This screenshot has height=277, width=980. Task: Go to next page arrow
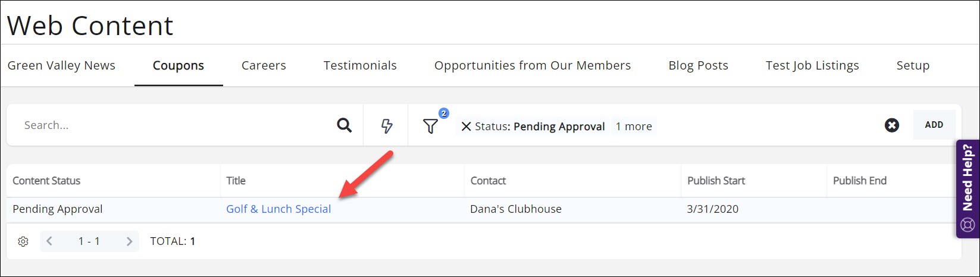click(x=129, y=241)
